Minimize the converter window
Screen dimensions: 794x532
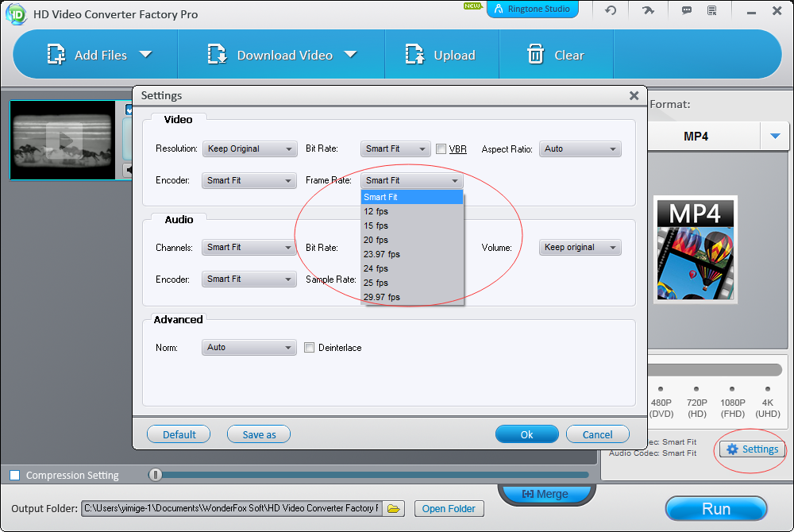point(751,11)
